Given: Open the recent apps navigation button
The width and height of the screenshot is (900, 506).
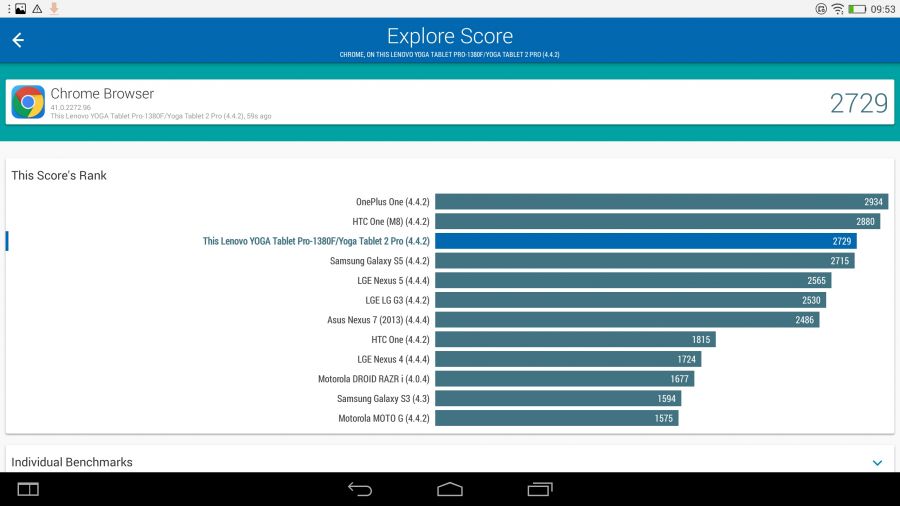Looking at the screenshot, I should coord(540,489).
